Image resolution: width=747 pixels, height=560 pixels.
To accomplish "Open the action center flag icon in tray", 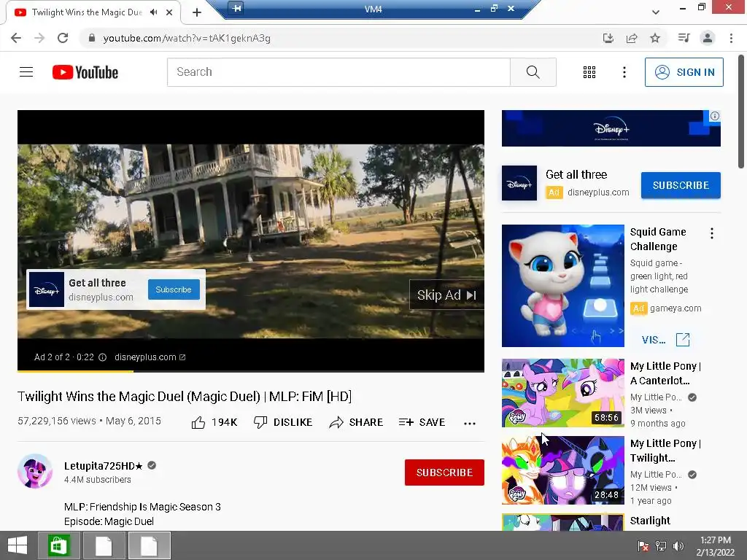I will tap(643, 546).
